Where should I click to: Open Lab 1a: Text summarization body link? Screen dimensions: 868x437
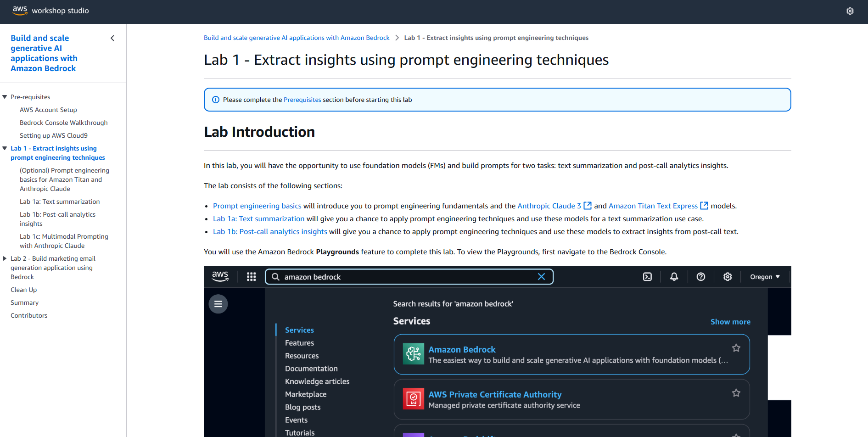pos(258,218)
